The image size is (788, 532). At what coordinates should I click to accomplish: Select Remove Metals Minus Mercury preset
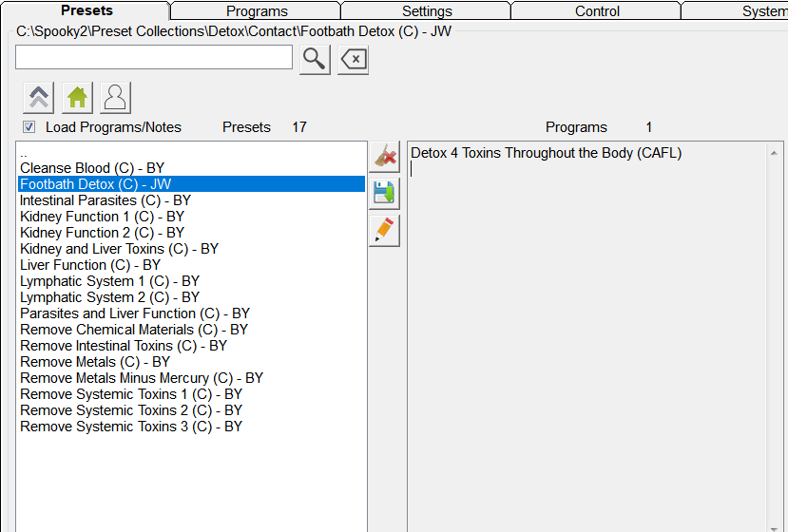click(x=142, y=378)
